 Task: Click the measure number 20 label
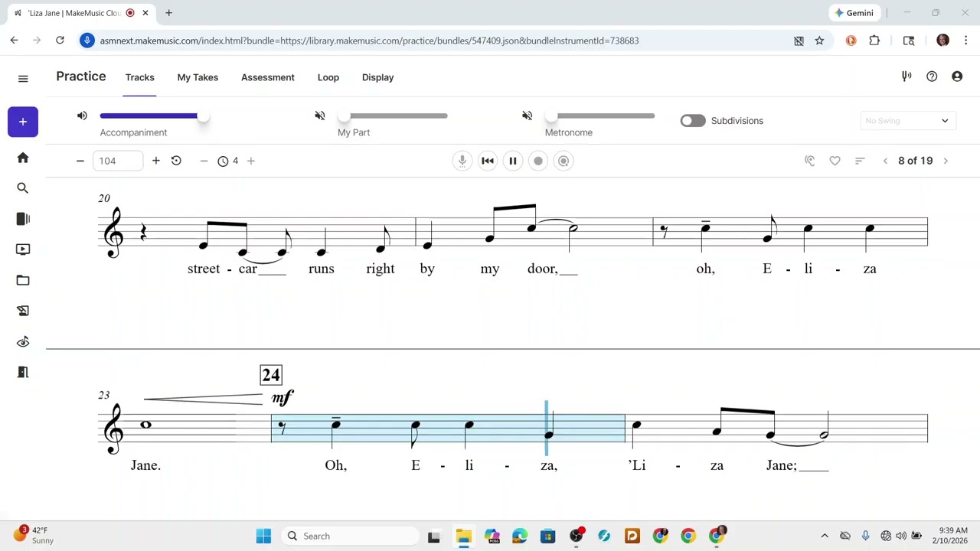pyautogui.click(x=104, y=198)
